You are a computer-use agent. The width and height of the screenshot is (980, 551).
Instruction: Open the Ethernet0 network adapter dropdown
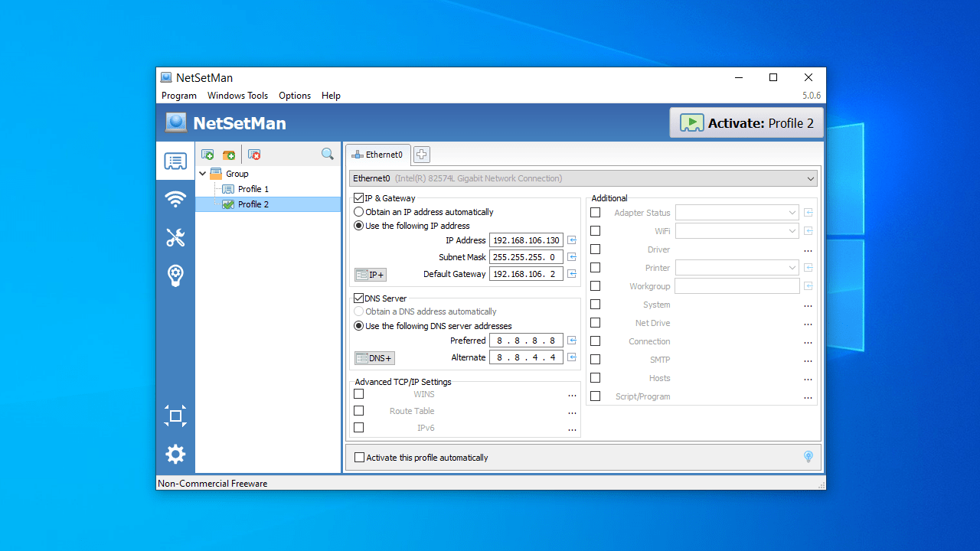tap(583, 178)
